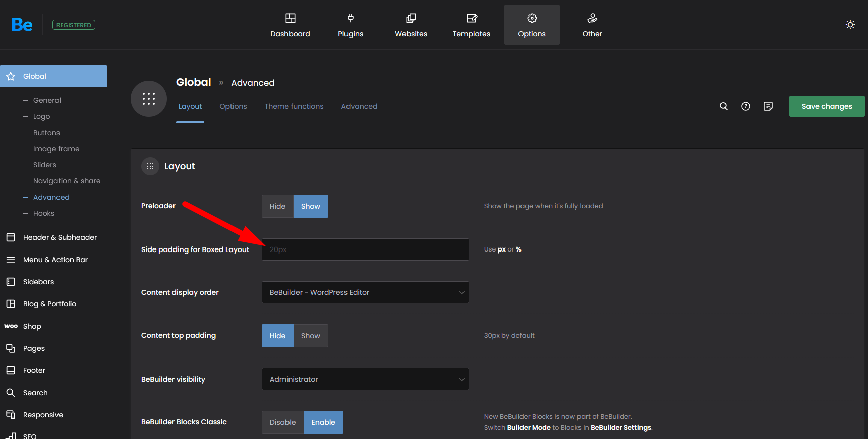Open Image frame settings in sidebar
Screen dimensions: 868x439
[x=56, y=149]
